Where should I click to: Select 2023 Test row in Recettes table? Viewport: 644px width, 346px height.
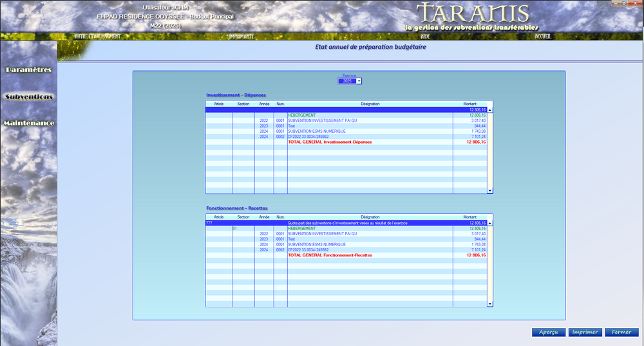tap(346, 239)
